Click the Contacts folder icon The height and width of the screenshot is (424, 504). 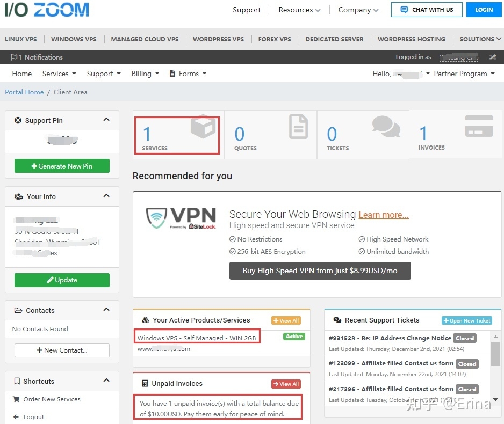coord(18,310)
